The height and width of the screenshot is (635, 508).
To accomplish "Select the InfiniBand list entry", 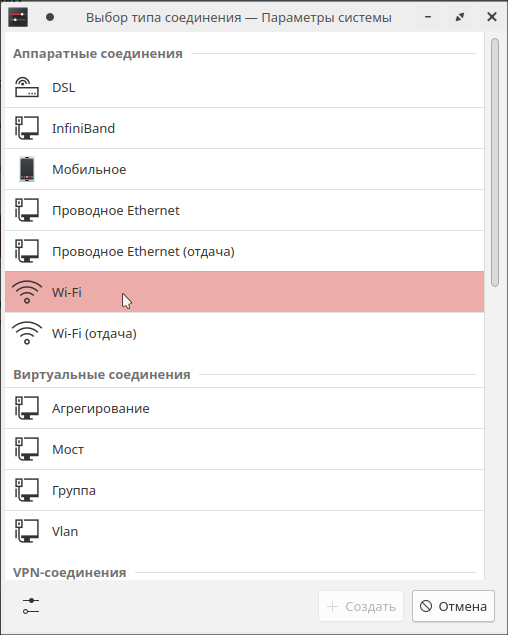I will click(x=244, y=128).
